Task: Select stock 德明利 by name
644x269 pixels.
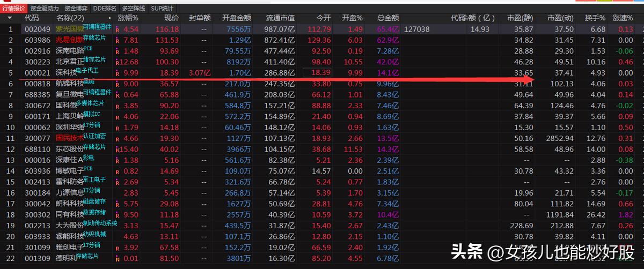Action: 65,258
